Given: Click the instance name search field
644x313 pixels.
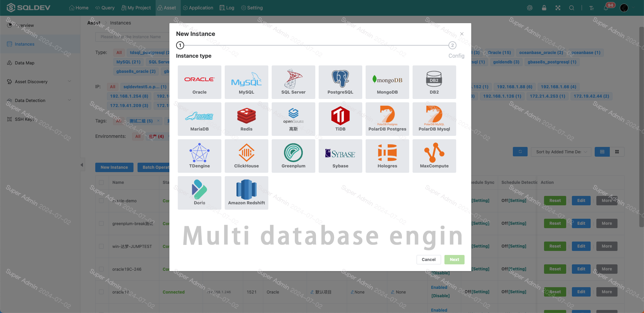Looking at the screenshot, I should (132, 37).
